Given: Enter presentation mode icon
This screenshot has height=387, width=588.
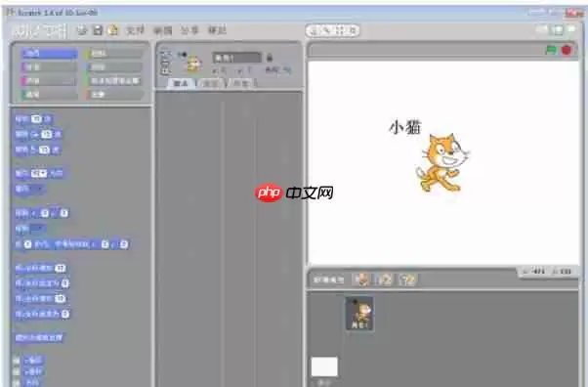Looking at the screenshot, I should tap(571, 29).
